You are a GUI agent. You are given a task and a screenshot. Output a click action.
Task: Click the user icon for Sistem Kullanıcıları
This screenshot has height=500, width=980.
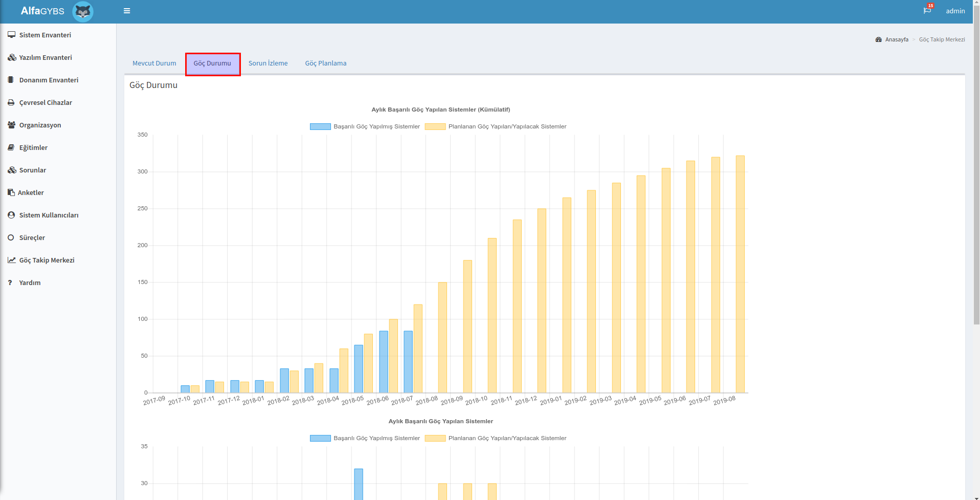(11, 215)
